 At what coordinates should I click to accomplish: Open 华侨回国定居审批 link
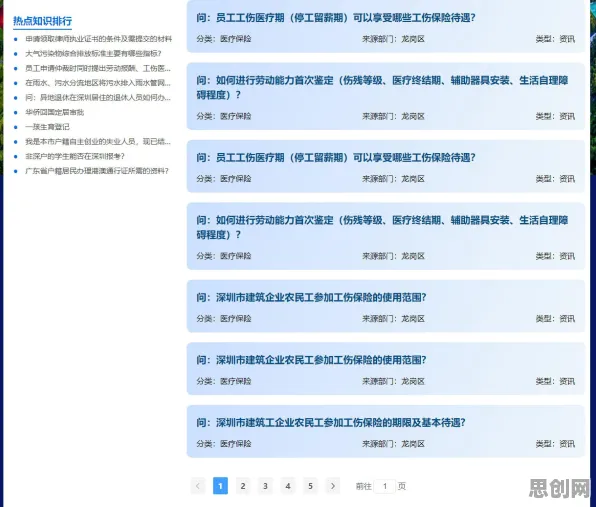(54, 112)
